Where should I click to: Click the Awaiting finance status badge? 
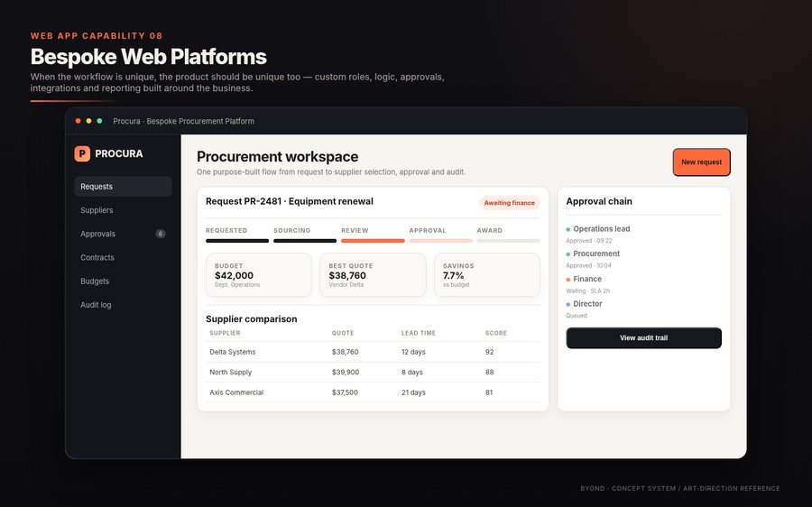(x=509, y=203)
